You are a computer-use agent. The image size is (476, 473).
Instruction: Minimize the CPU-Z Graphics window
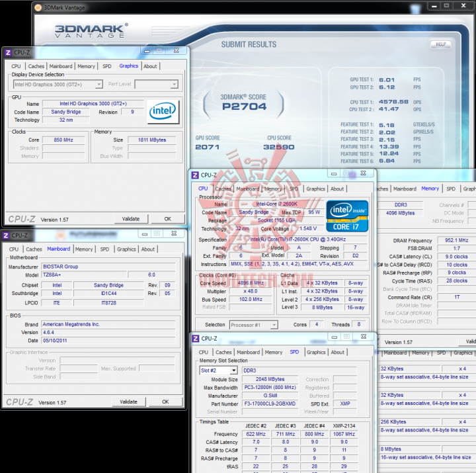(x=147, y=51)
